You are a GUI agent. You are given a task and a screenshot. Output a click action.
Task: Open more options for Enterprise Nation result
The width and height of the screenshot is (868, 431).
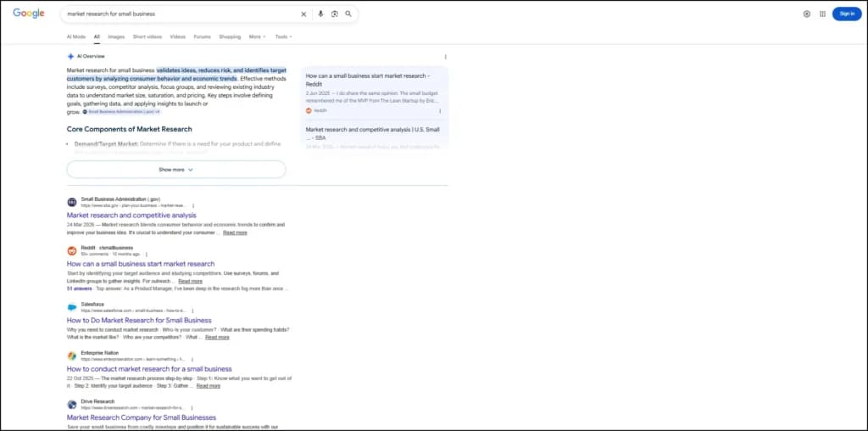pos(192,360)
